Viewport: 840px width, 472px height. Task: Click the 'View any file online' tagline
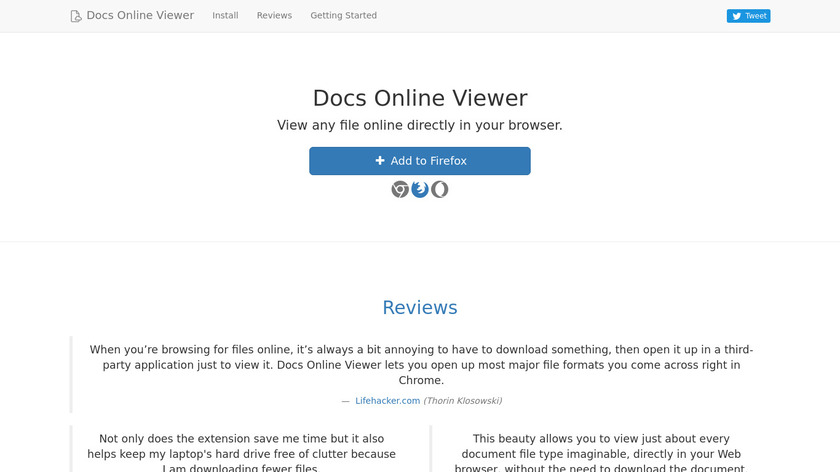420,125
